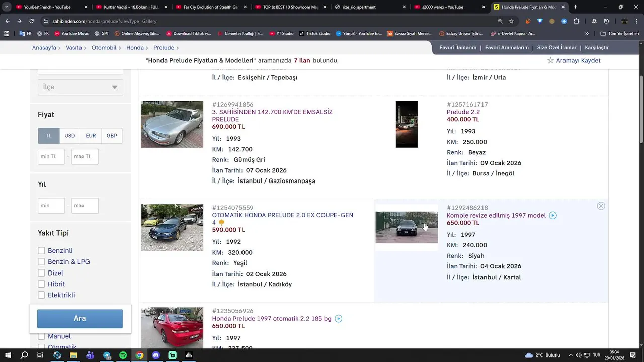Reload the sahibinden page
This screenshot has height=362, width=644.
tap(31, 21)
